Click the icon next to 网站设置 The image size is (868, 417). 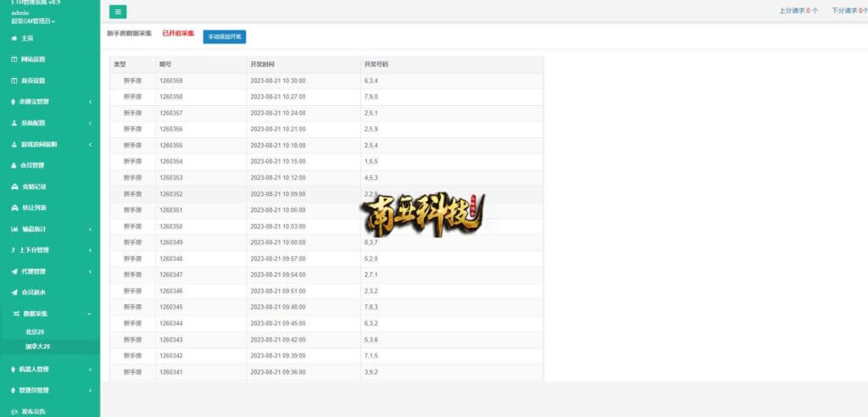click(x=14, y=59)
